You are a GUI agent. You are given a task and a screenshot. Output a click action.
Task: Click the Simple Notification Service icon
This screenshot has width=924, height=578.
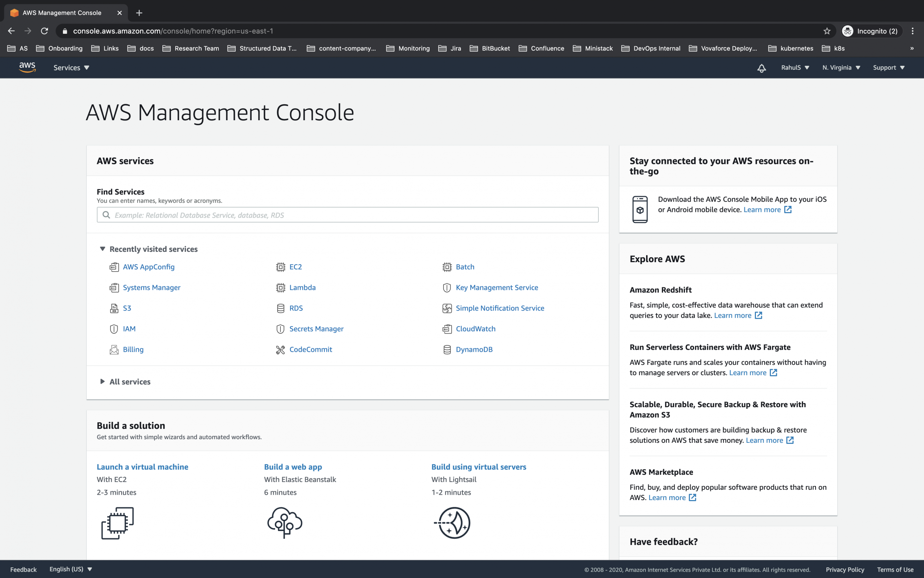pos(447,308)
